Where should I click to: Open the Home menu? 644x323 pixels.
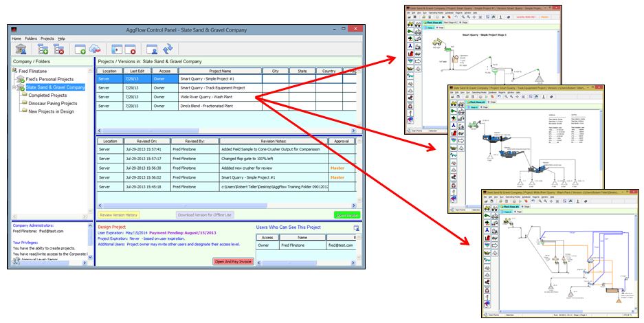[x=16, y=38]
